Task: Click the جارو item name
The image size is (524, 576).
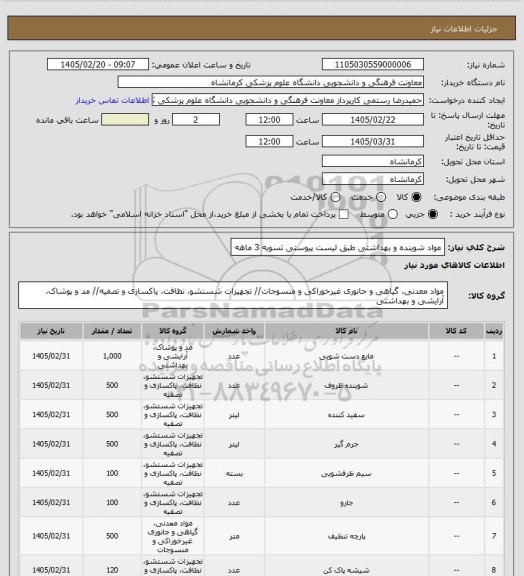Action: pos(346,503)
